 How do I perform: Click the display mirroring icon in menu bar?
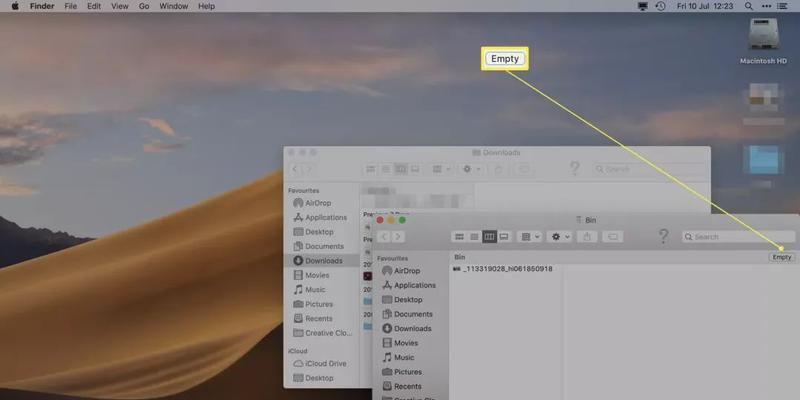[x=643, y=6]
